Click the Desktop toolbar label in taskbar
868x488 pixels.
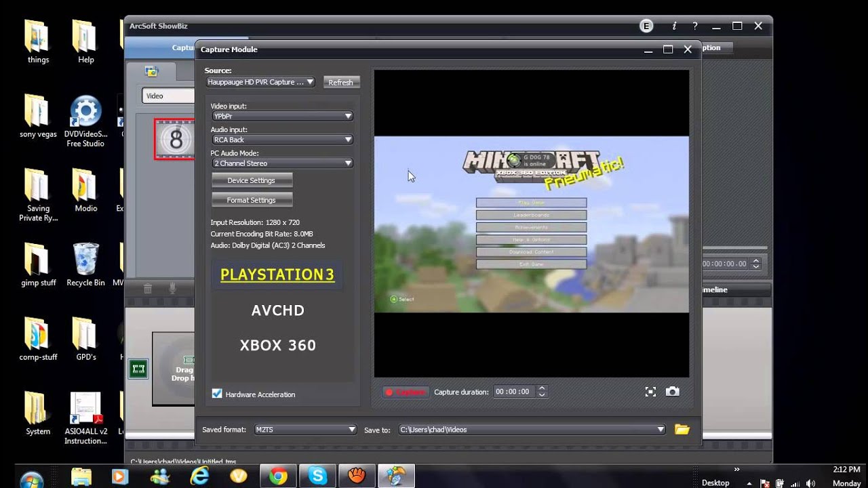click(x=715, y=483)
